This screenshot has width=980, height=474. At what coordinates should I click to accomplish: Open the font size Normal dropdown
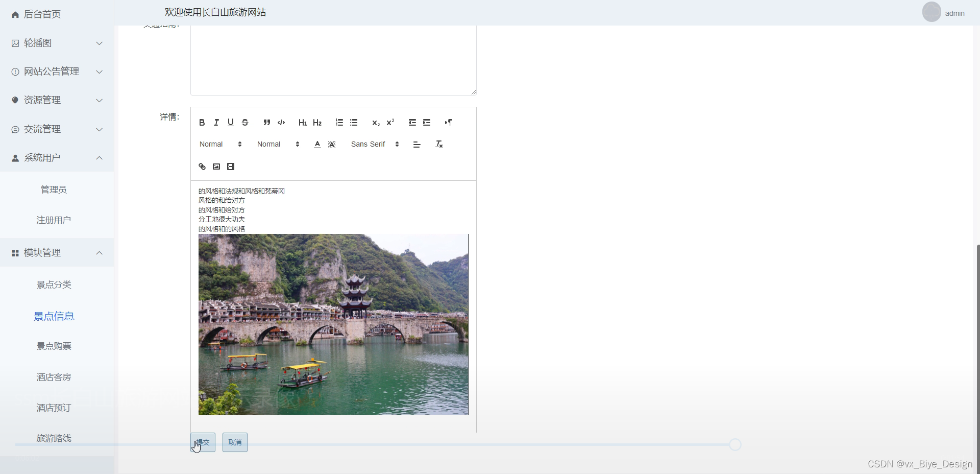(x=220, y=145)
